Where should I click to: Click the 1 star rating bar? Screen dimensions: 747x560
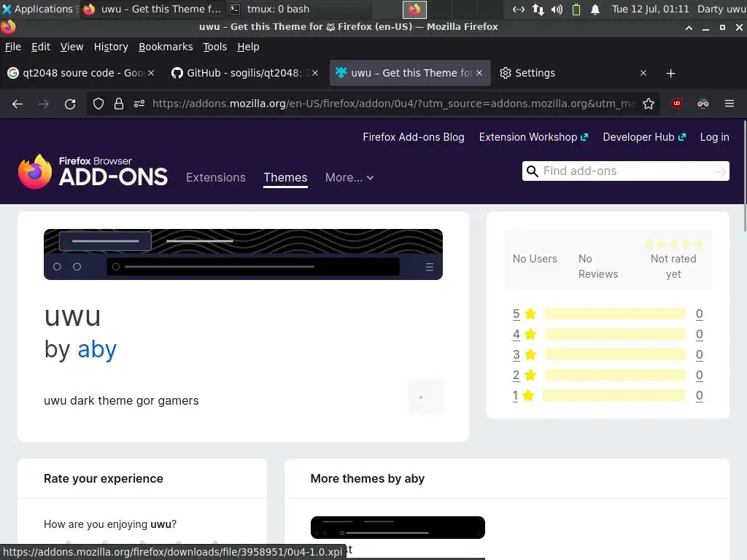click(x=614, y=396)
